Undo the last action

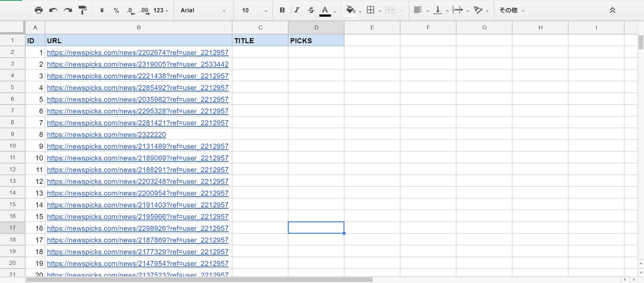[53, 10]
